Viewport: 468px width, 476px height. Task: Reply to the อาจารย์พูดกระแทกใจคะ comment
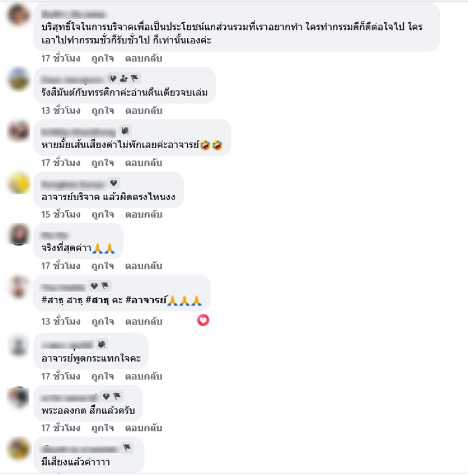point(144,376)
